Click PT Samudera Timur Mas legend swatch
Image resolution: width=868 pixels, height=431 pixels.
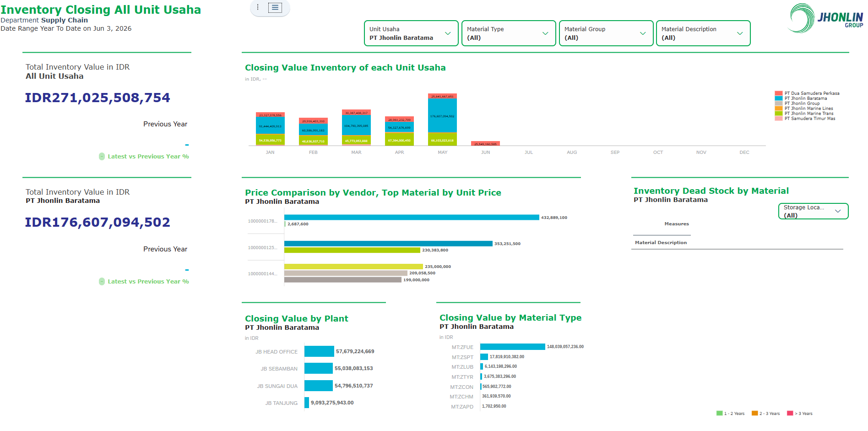coord(779,119)
